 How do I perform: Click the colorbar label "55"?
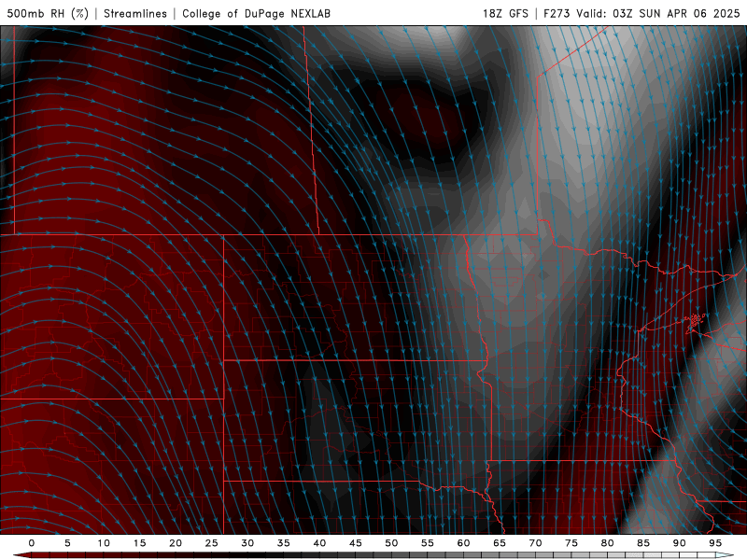click(x=427, y=543)
